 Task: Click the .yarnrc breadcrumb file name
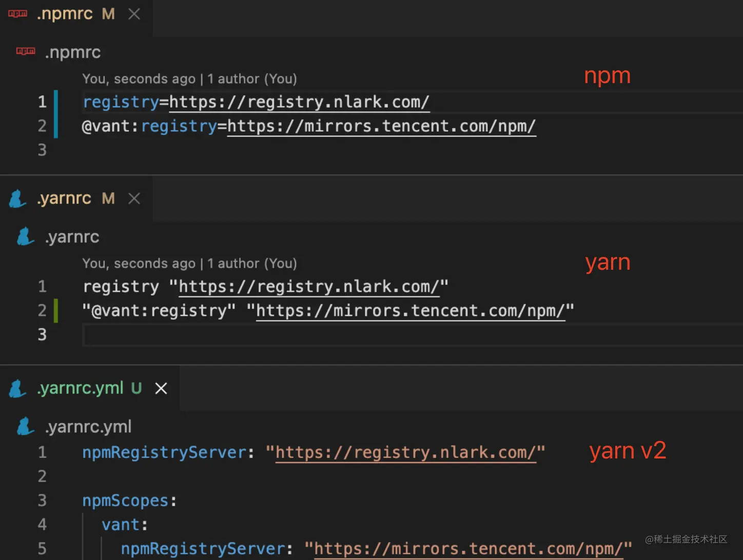(72, 237)
